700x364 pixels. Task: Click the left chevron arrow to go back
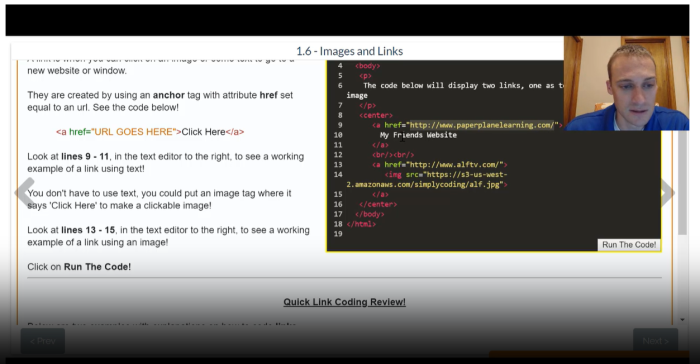click(x=25, y=192)
